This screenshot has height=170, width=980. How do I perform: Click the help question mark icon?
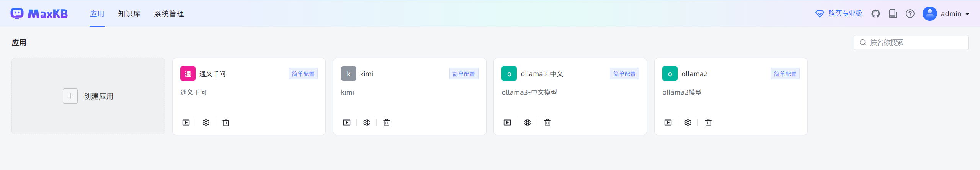coord(910,14)
